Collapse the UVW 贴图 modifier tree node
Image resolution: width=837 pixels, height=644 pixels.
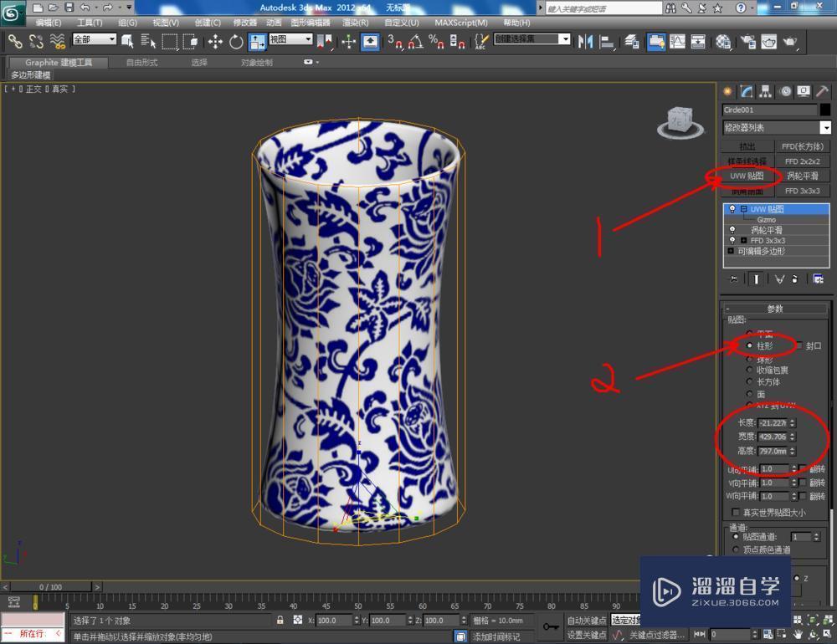(744, 209)
